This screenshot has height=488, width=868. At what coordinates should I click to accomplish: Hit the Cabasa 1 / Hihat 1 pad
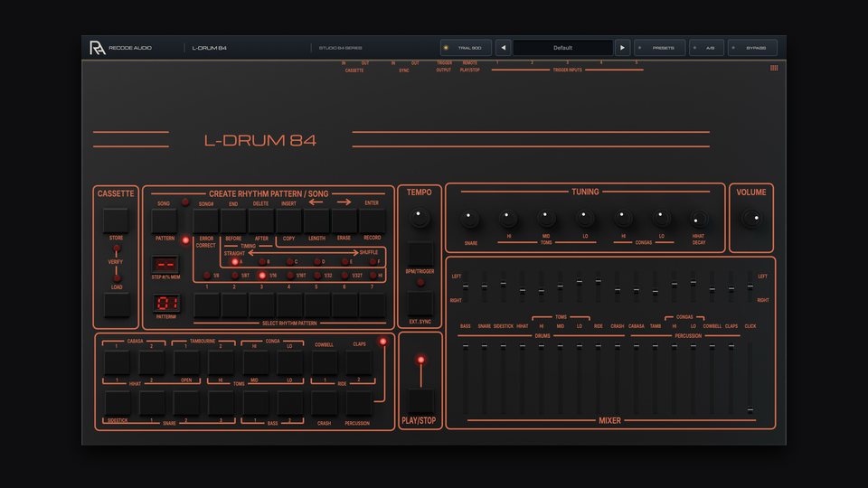click(117, 363)
